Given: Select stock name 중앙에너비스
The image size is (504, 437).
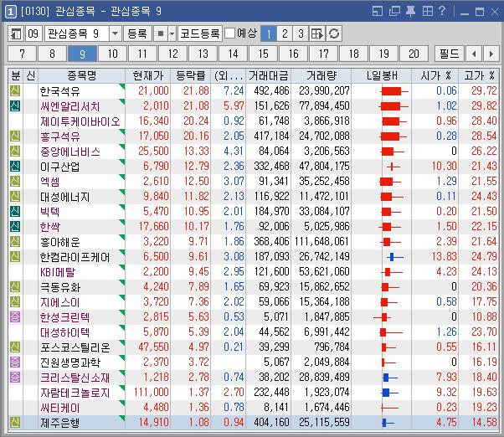Looking at the screenshot, I should tap(70, 152).
